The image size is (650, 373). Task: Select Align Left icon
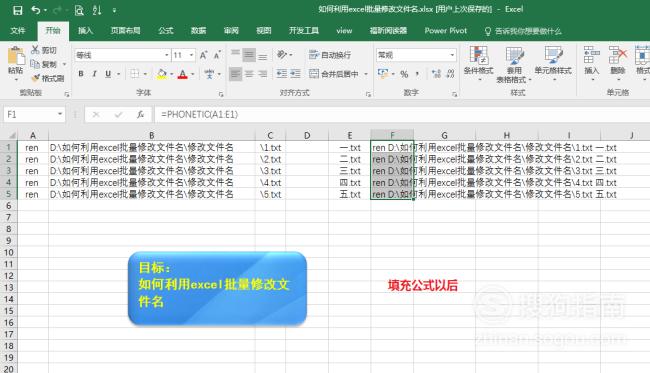(235, 74)
